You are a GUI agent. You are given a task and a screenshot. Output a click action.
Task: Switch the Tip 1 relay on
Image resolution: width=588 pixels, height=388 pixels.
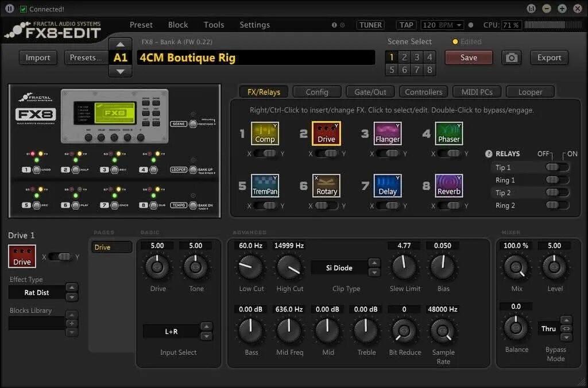(557, 167)
